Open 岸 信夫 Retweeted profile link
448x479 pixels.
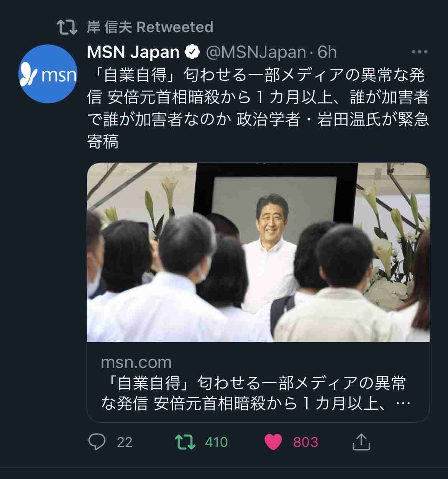[x=150, y=27]
